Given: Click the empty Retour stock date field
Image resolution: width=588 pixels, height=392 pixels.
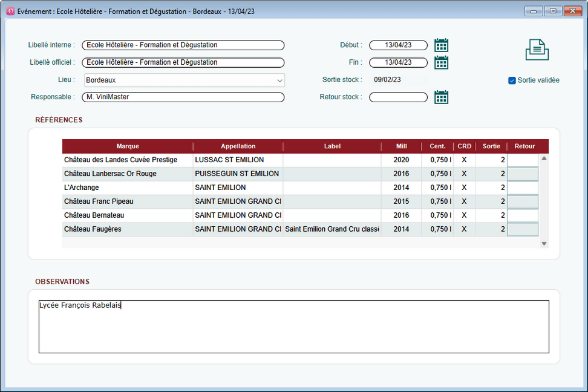Looking at the screenshot, I should [398, 97].
